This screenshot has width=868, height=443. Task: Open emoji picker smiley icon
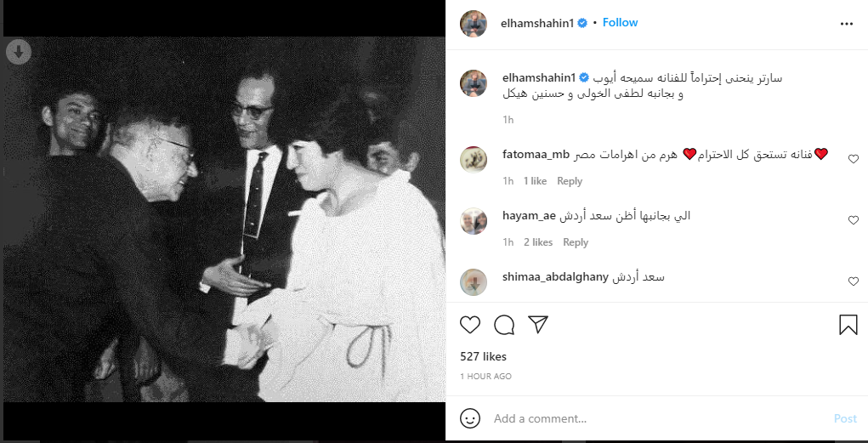click(x=470, y=418)
